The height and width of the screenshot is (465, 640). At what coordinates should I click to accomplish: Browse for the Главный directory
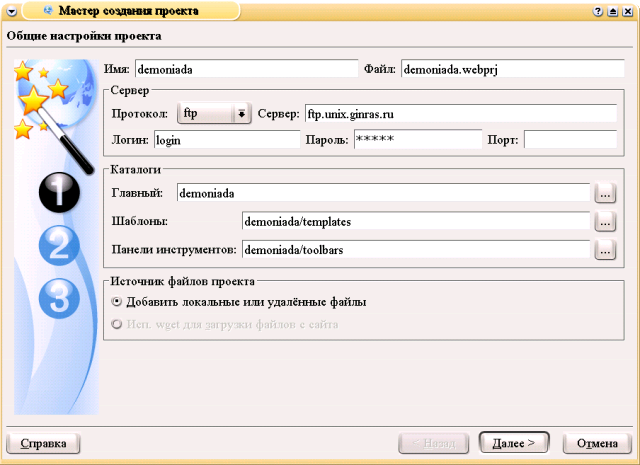(604, 192)
